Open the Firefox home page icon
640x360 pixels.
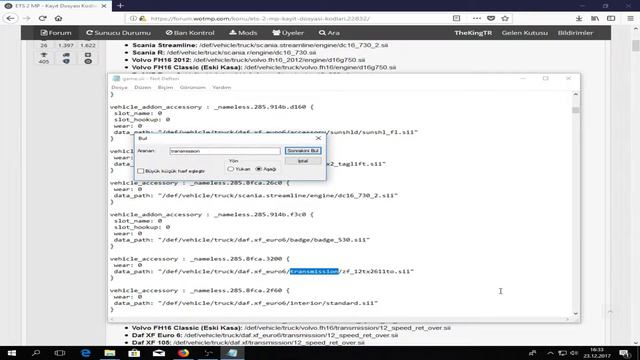[58, 18]
